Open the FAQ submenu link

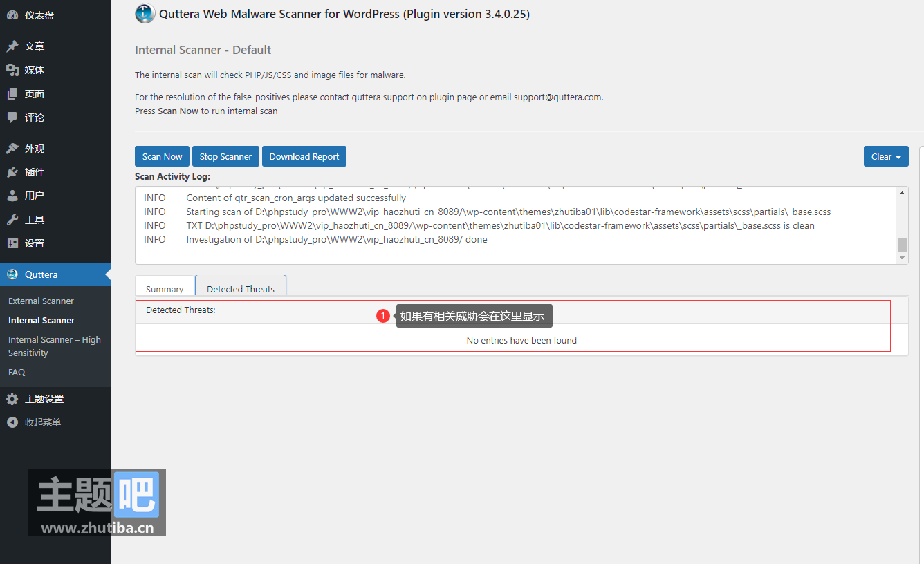tap(17, 372)
